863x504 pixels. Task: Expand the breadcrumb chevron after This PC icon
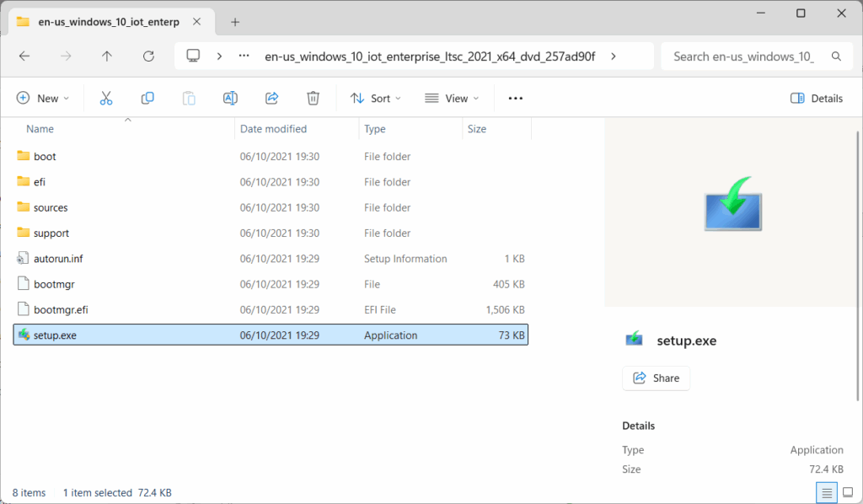pos(219,56)
